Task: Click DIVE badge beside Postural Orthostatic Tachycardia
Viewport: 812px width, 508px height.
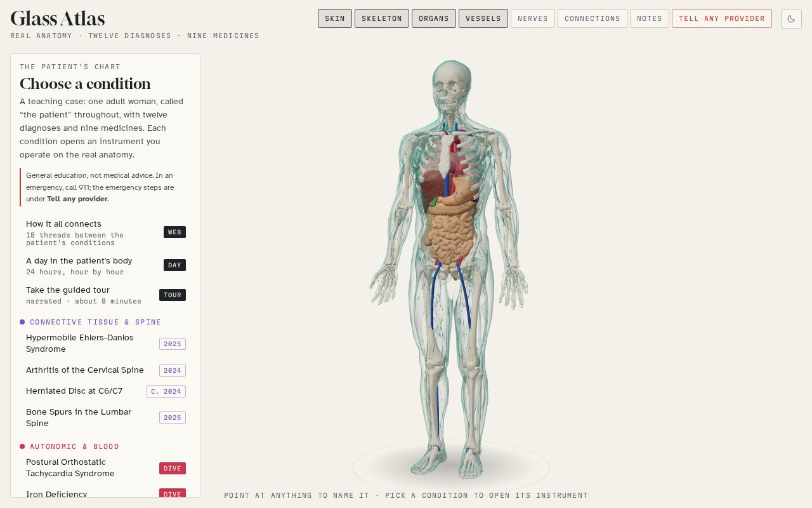Action: tap(173, 468)
